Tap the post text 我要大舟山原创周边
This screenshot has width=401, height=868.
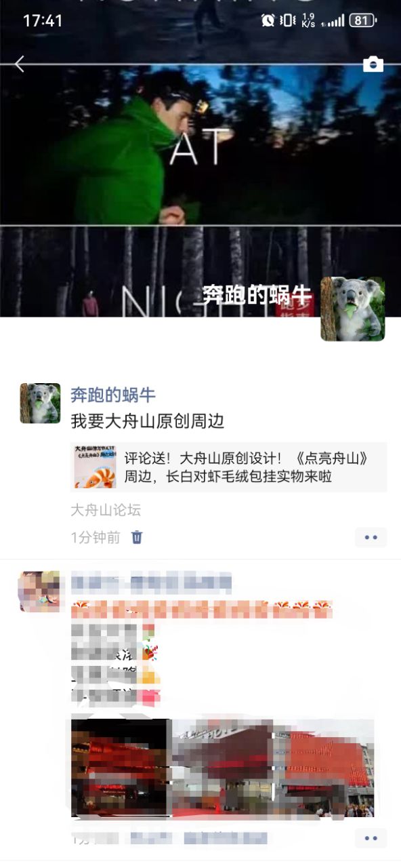pos(147,421)
